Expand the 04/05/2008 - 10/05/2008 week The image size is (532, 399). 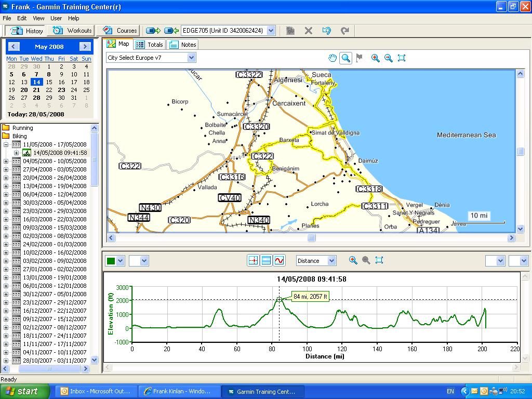coord(6,161)
